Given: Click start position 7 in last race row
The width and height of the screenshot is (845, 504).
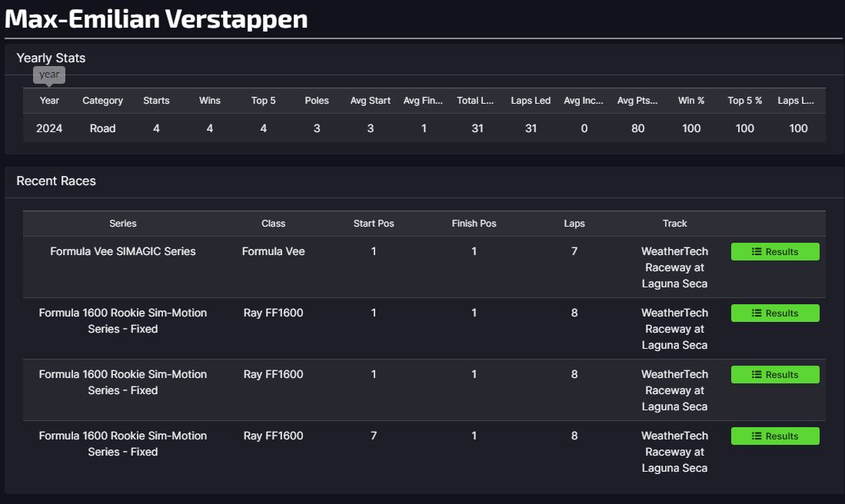Looking at the screenshot, I should (x=374, y=436).
